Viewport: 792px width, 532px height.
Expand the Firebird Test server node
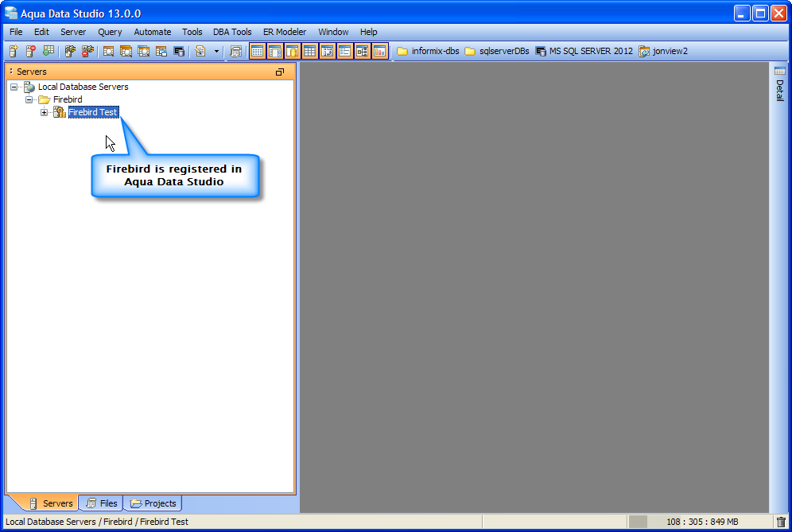tap(44, 112)
